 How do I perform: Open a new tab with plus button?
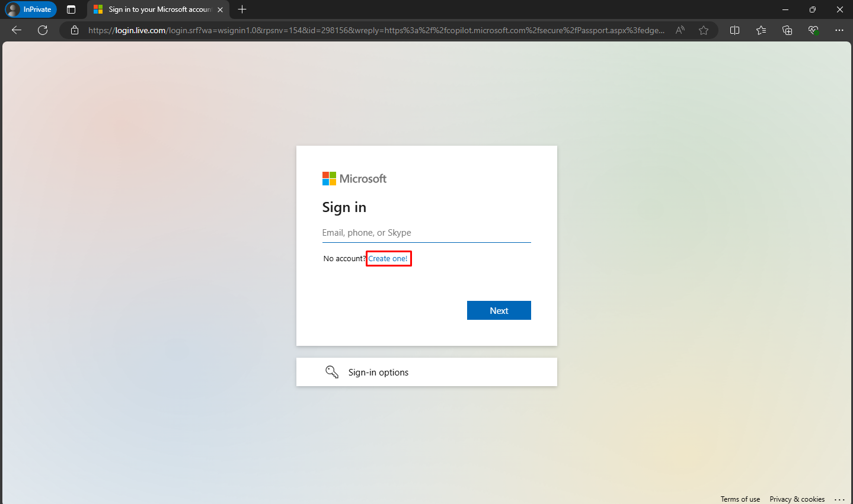tap(242, 9)
